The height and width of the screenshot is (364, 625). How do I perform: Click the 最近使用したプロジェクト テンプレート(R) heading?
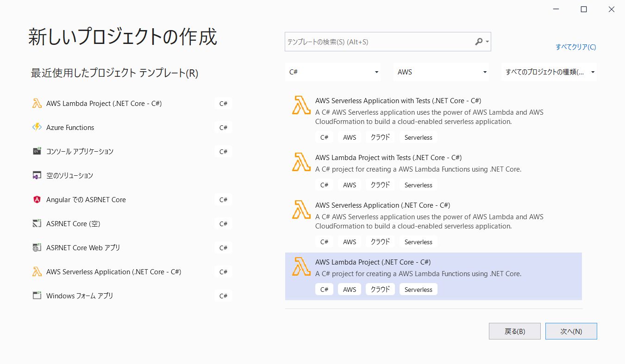tap(114, 73)
